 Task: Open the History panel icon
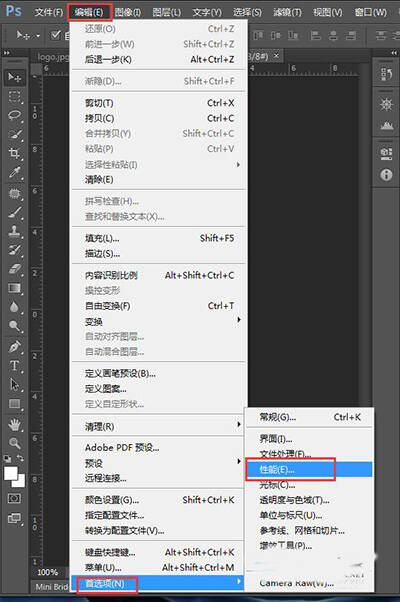[386, 74]
